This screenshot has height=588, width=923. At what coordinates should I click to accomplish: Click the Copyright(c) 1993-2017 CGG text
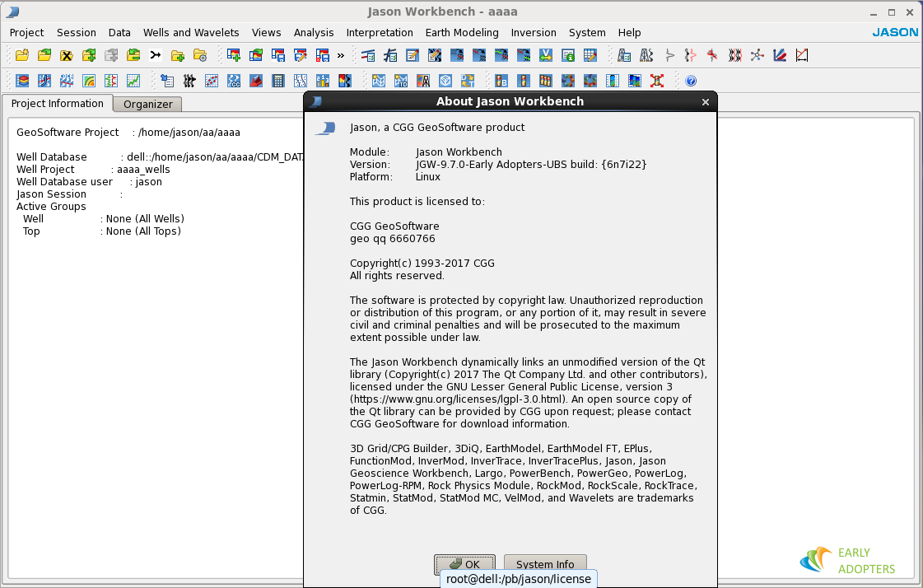[422, 263]
